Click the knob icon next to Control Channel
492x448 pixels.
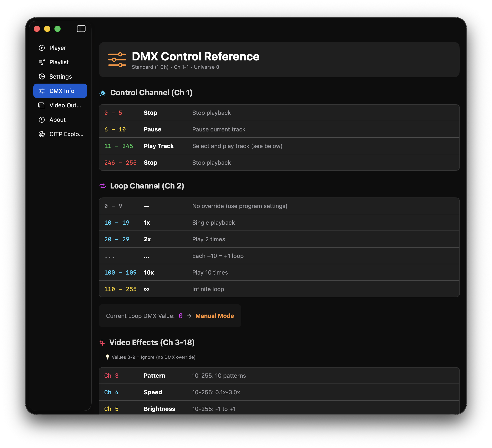click(x=103, y=93)
